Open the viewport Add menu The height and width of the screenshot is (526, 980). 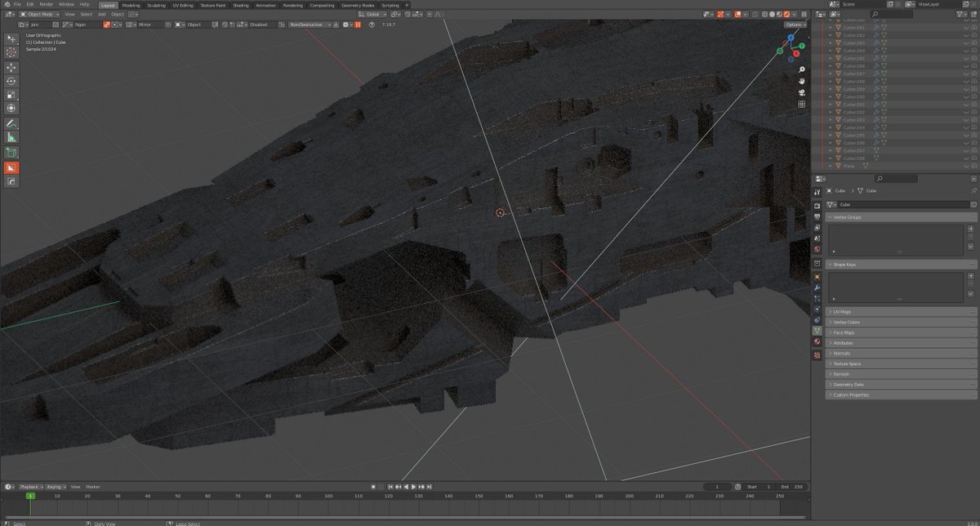tap(101, 14)
